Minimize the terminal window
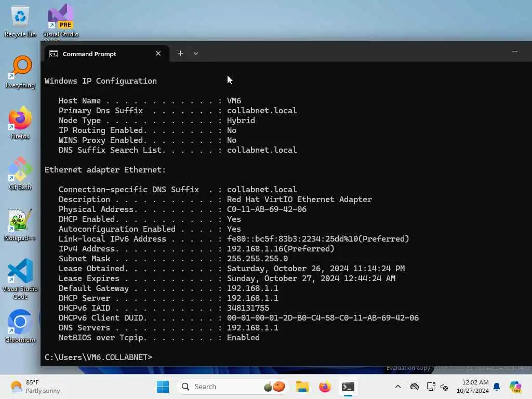 point(515,51)
